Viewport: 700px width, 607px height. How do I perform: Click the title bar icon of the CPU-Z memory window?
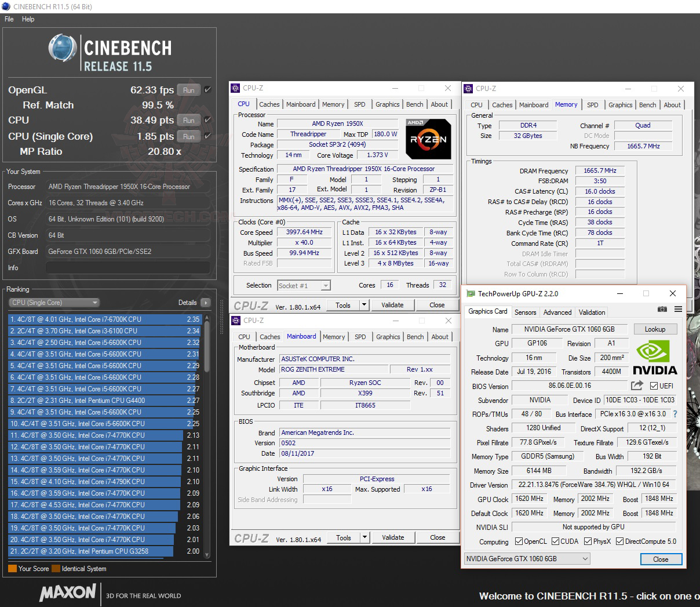(x=468, y=89)
